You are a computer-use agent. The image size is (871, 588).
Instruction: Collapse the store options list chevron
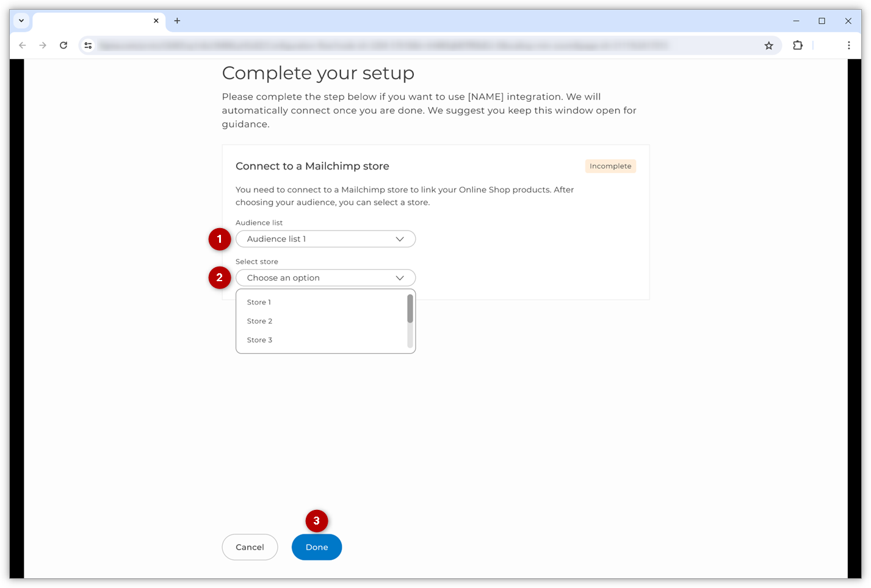[x=400, y=278]
